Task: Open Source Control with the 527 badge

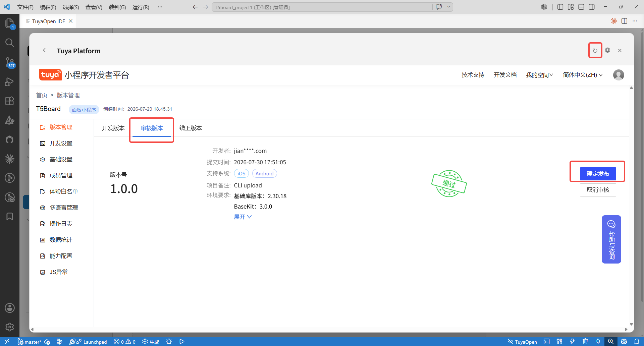Action: tap(10, 62)
